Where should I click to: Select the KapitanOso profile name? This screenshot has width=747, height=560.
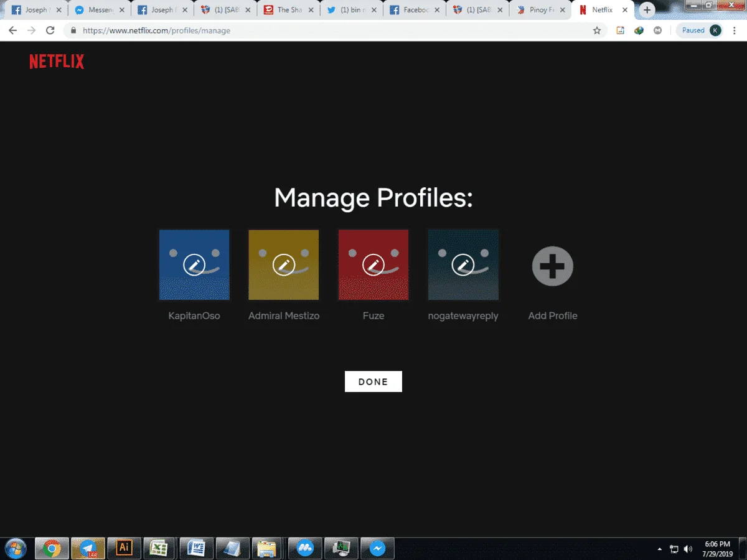point(194,315)
